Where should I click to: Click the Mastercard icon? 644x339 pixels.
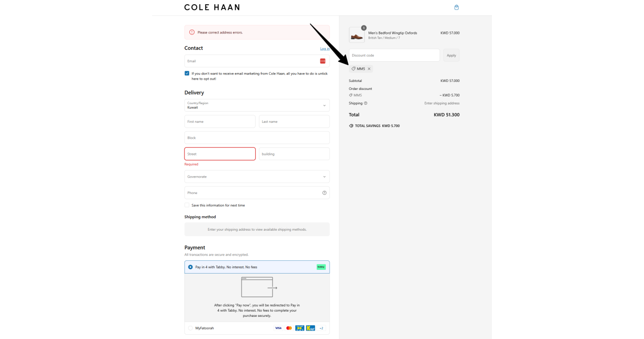[289, 328]
